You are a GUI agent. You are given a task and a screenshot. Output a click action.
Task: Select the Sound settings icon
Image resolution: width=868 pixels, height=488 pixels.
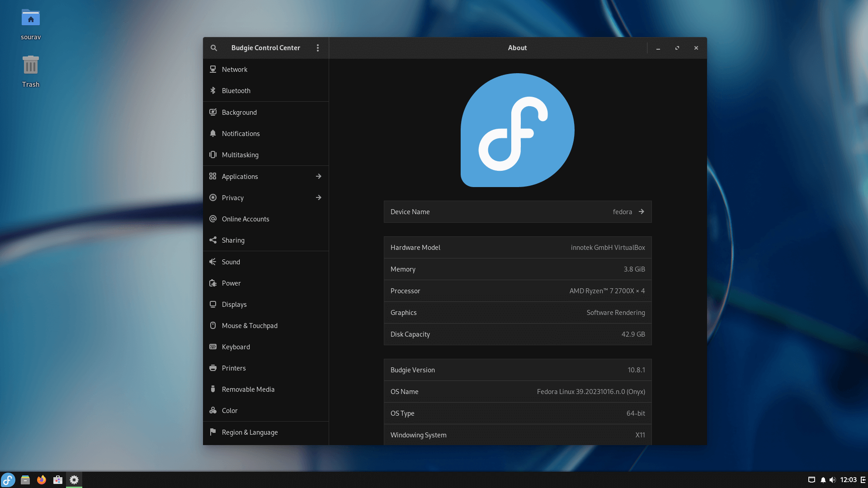click(x=231, y=262)
